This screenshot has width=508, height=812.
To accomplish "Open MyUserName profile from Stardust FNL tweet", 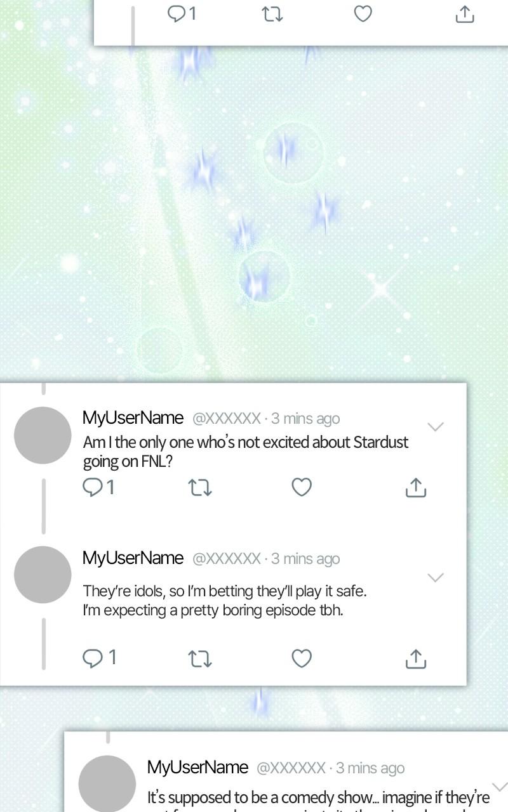I will click(133, 417).
